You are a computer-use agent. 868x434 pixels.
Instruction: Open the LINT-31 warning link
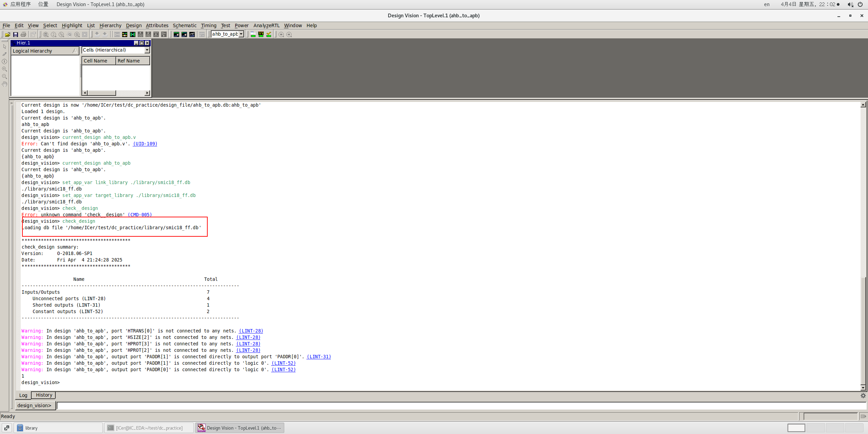319,357
